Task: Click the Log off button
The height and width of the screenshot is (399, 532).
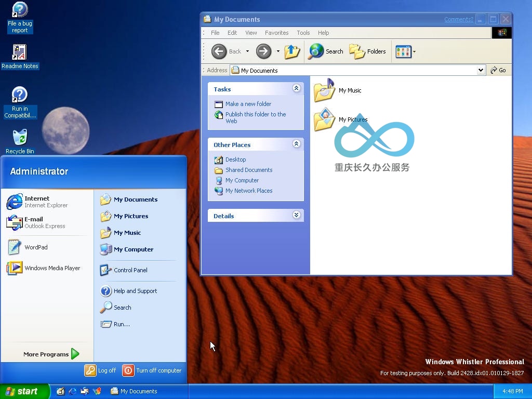Action: 100,370
